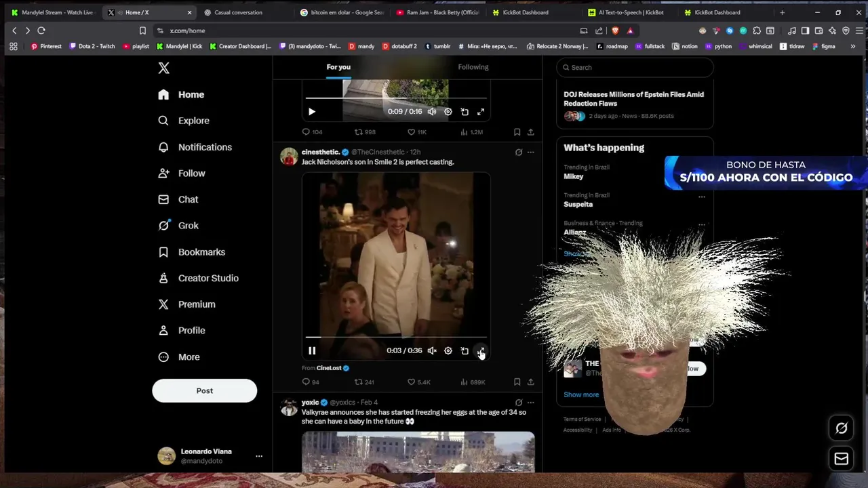Open Profile in the X sidebar
The height and width of the screenshot is (488, 868).
coord(181,331)
